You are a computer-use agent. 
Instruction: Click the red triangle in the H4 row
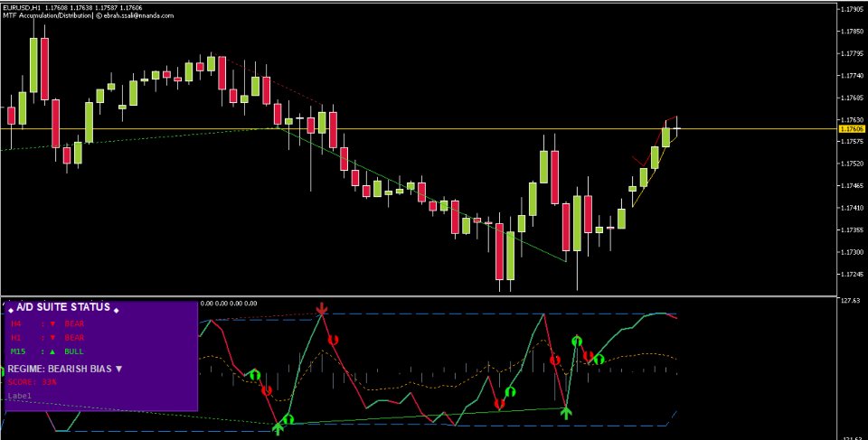click(52, 323)
